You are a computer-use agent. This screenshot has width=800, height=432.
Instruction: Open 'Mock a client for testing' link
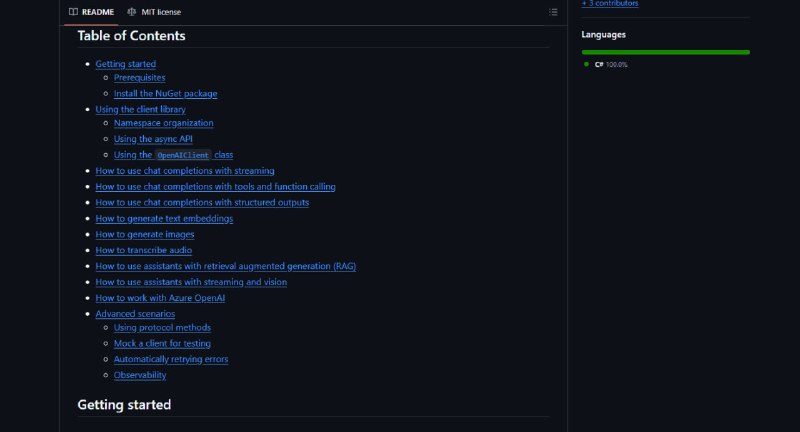point(162,343)
